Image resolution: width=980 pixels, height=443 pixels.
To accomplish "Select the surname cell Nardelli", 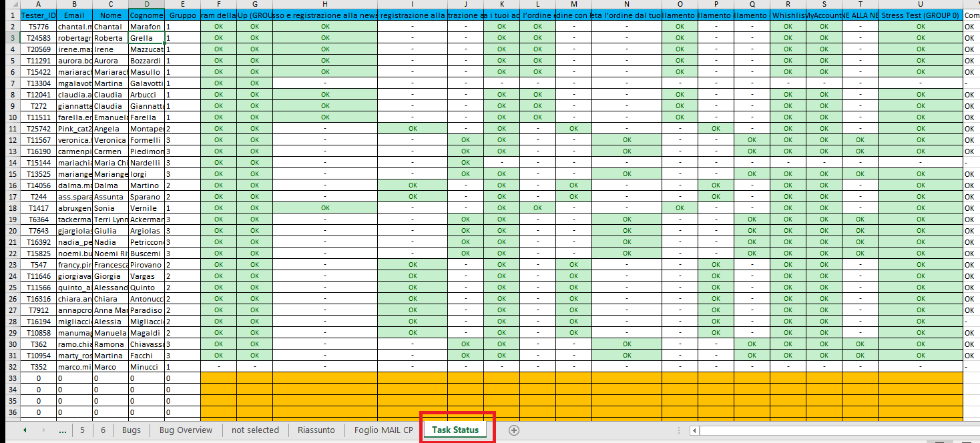I will [146, 162].
